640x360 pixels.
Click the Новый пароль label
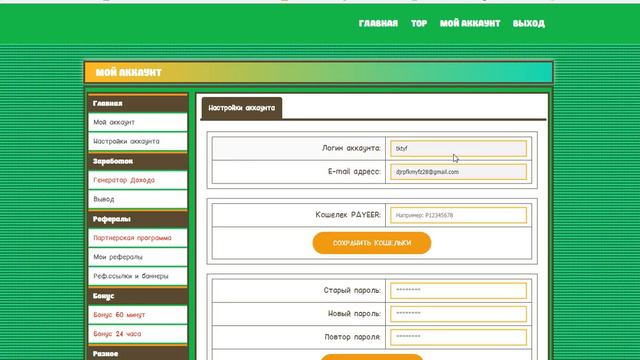click(x=354, y=314)
